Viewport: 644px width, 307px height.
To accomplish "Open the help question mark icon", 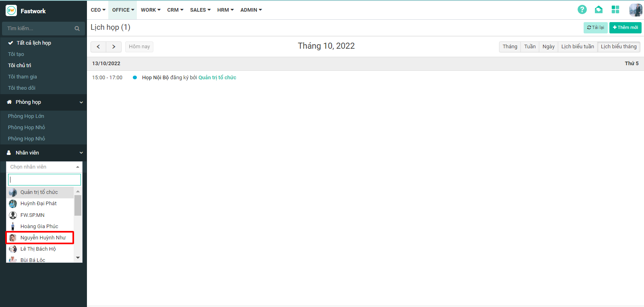I will (582, 10).
